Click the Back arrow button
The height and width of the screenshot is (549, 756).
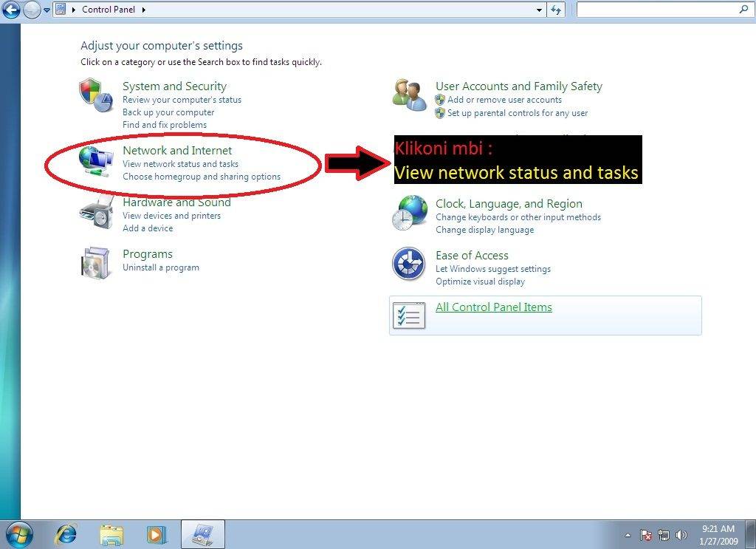click(11, 10)
